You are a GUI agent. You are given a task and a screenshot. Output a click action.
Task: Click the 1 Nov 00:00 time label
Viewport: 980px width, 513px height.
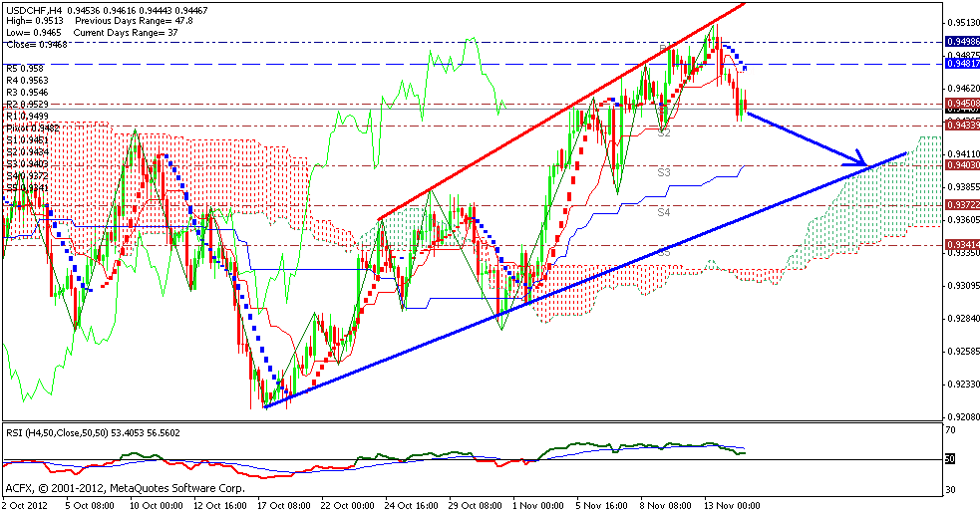(x=541, y=505)
